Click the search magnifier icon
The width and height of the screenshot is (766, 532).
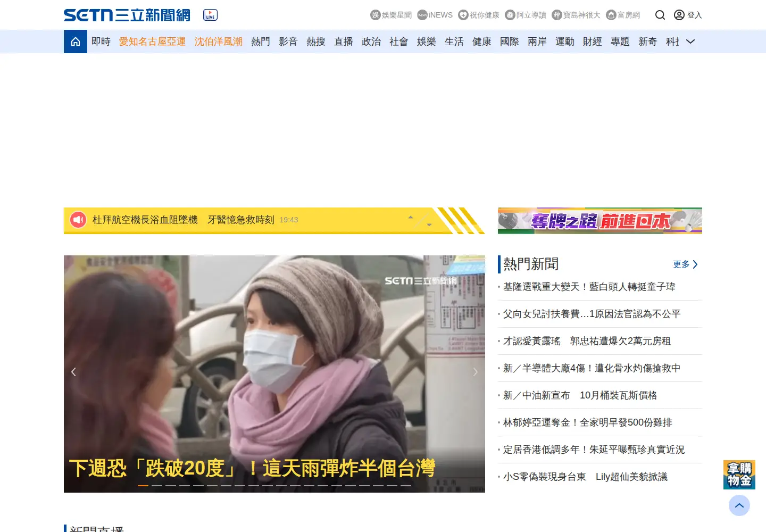(660, 15)
